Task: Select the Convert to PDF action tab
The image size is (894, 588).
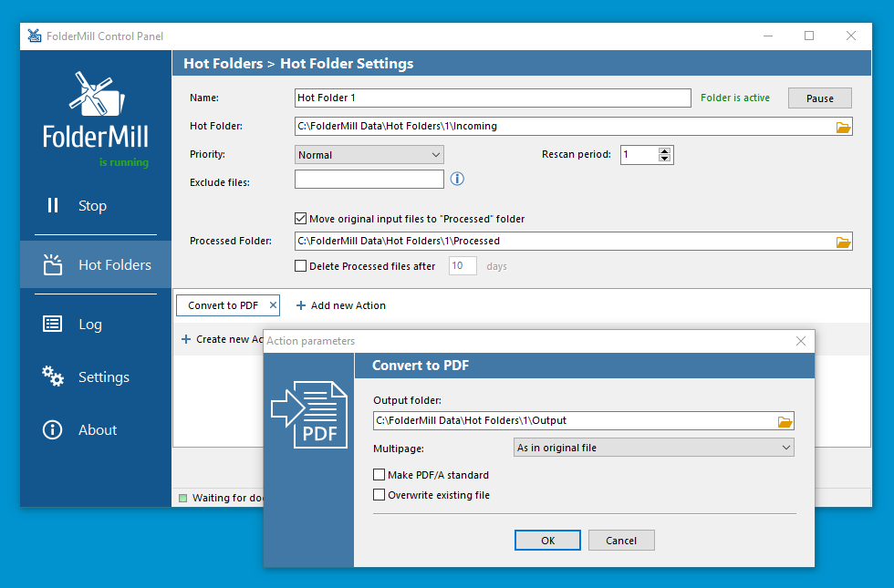Action: (222, 304)
